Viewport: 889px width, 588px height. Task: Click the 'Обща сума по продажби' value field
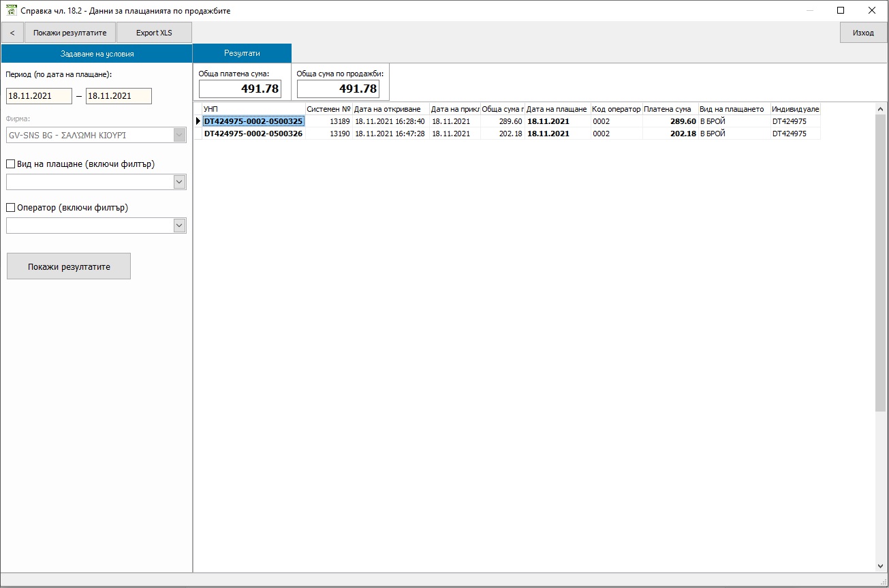[x=338, y=89]
